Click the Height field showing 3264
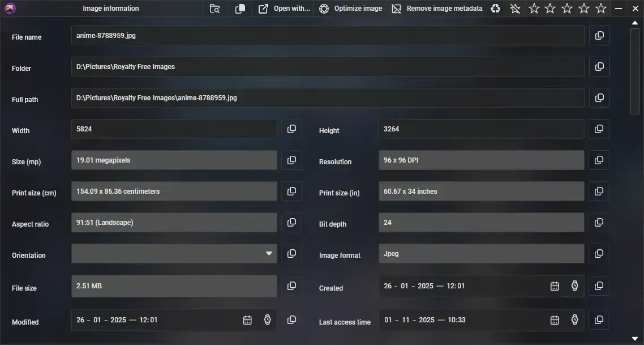Image resolution: width=644 pixels, height=345 pixels. [482, 129]
